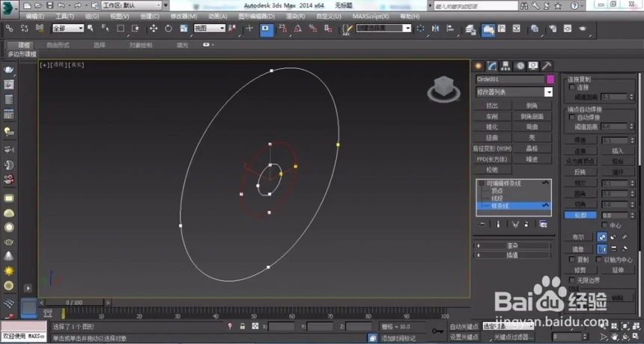Click the 挤出 modifier button
The height and width of the screenshot is (344, 644).
point(492,106)
